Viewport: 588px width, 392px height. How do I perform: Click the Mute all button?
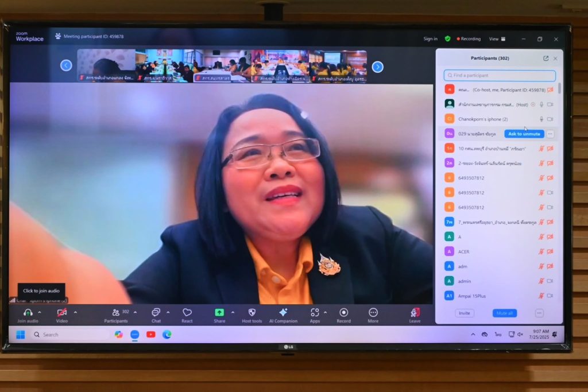(x=504, y=313)
